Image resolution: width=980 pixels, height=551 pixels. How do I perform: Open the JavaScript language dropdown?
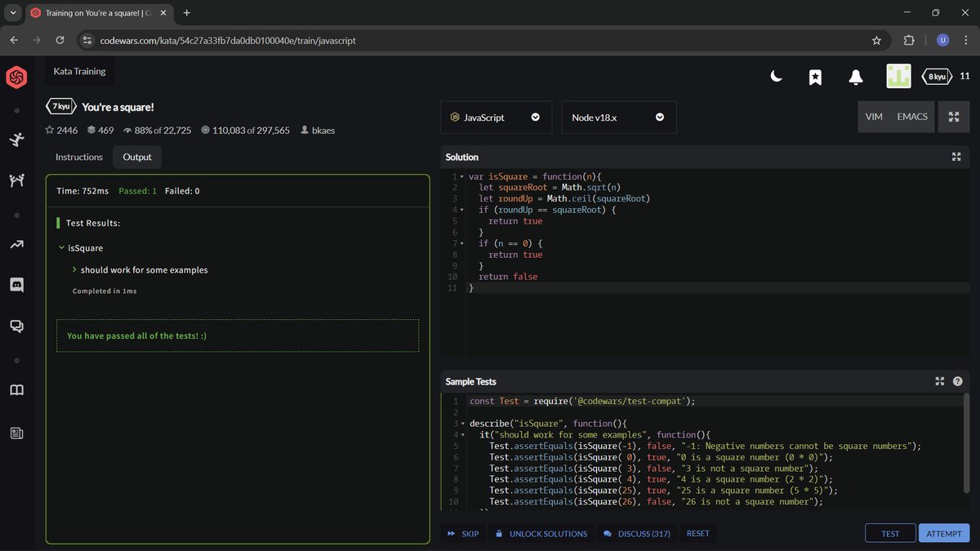(496, 117)
